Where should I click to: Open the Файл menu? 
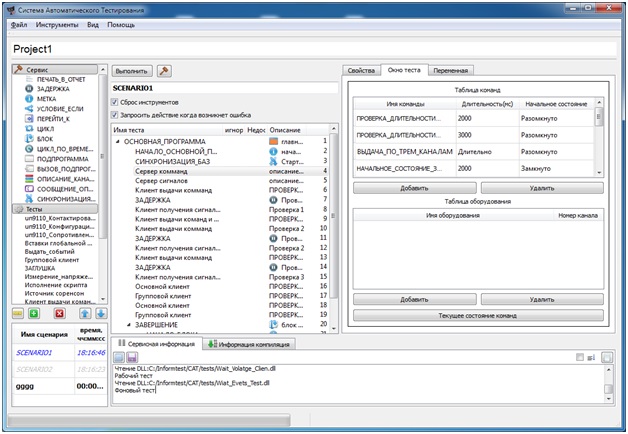tap(19, 25)
